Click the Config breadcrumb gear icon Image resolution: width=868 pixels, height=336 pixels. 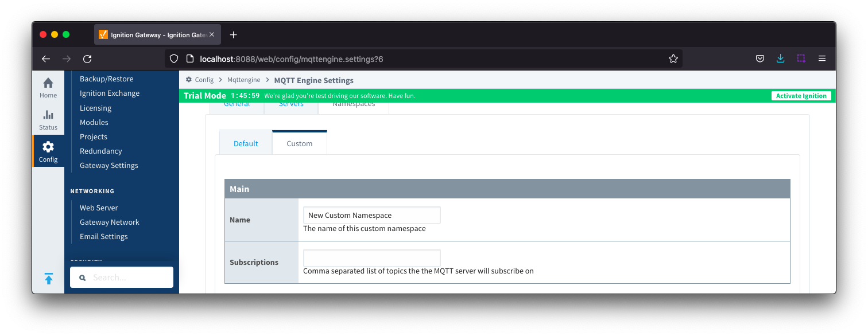189,80
